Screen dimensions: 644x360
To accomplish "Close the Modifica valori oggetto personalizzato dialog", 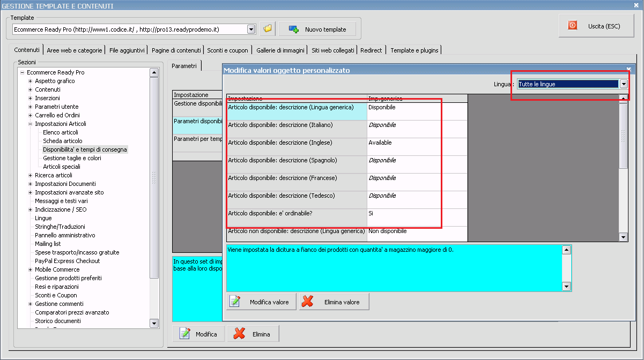I will 628,70.
